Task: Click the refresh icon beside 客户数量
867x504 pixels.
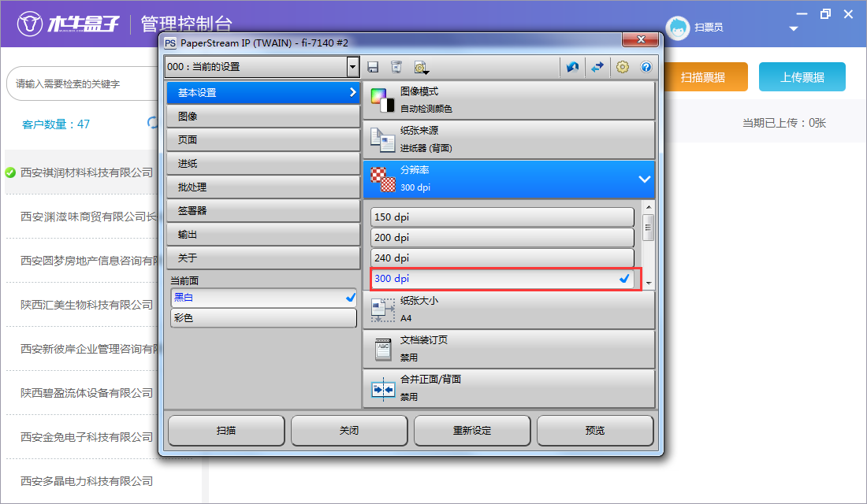Action: click(x=153, y=123)
